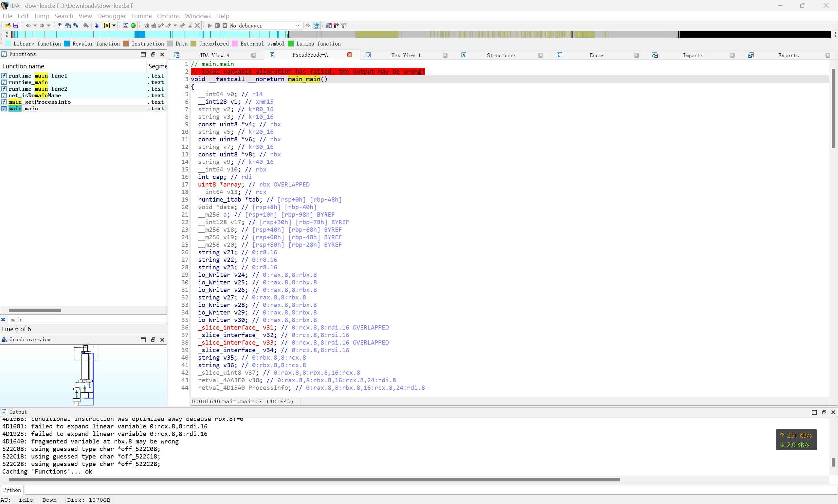Click the delete breakpoint icon

344,26
